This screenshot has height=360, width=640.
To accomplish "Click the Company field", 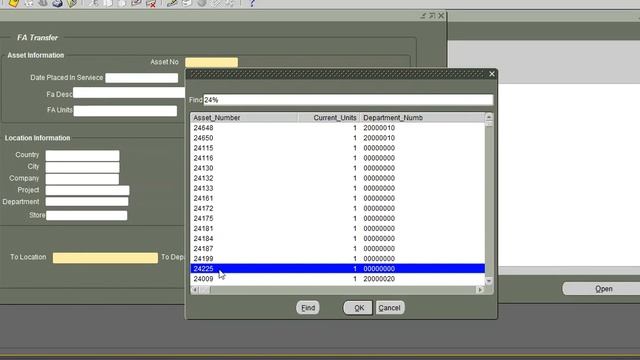I will pyautogui.click(x=82, y=178).
